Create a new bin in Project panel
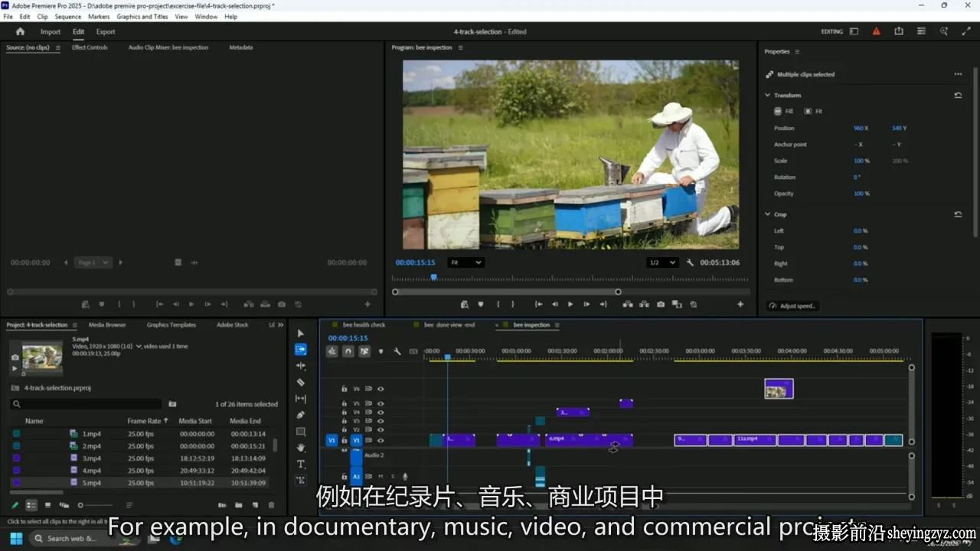 click(x=238, y=505)
